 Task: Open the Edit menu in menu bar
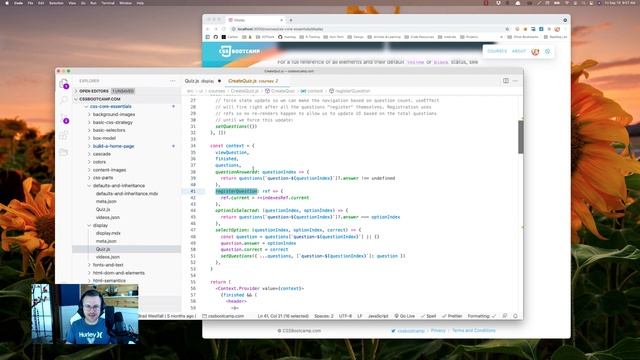[41, 3]
